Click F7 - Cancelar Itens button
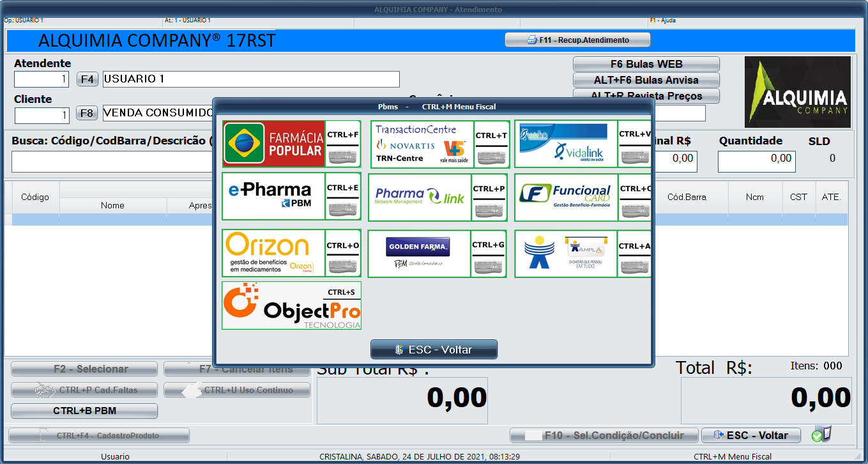 [x=237, y=369]
